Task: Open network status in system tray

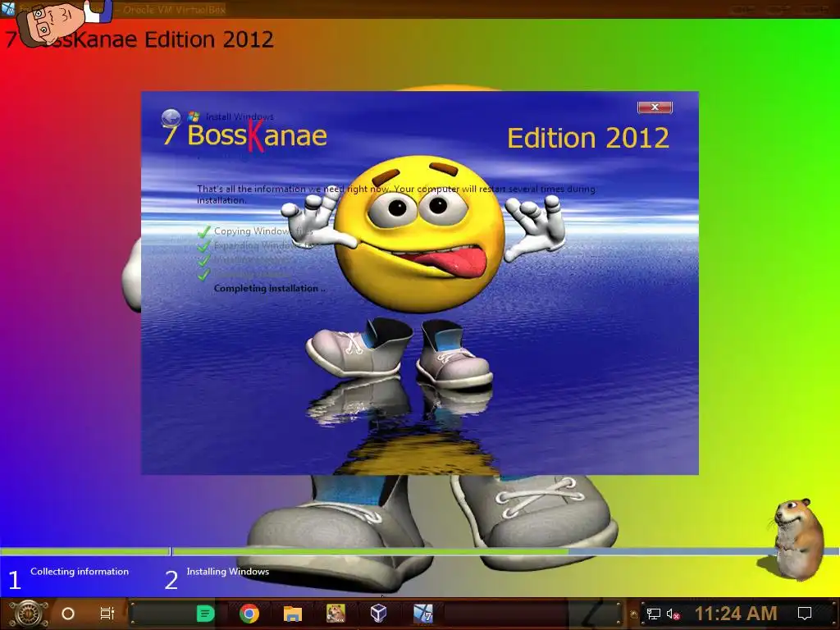Action: [654, 614]
